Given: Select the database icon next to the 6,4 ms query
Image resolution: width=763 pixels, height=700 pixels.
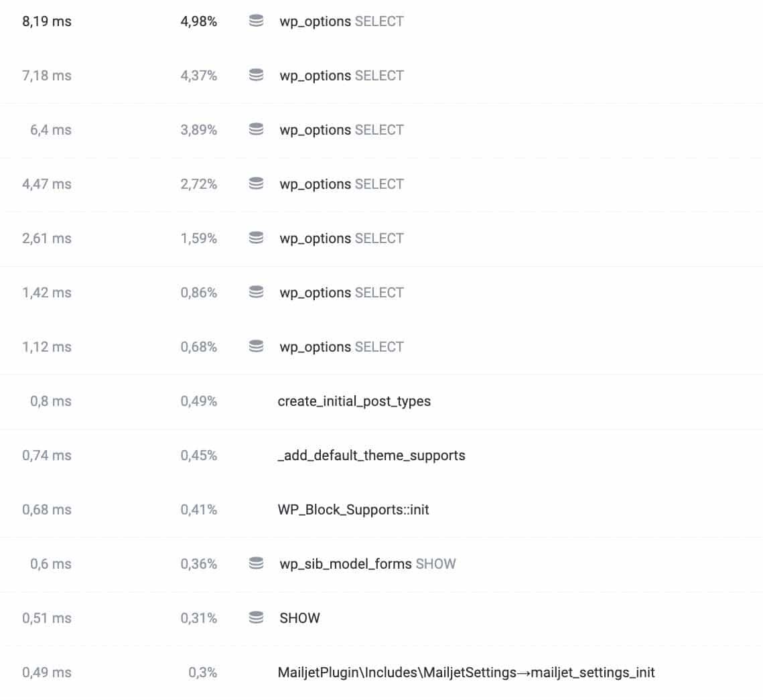Looking at the screenshot, I should [x=257, y=129].
